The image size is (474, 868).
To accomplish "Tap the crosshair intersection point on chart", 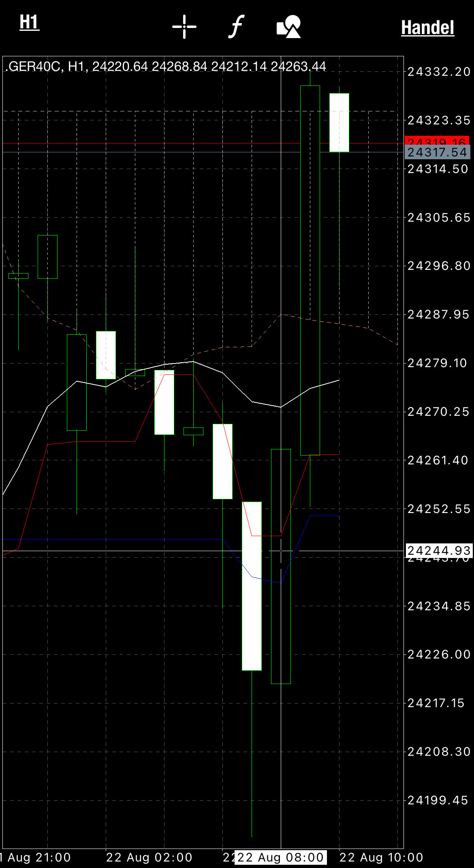I will (281, 551).
